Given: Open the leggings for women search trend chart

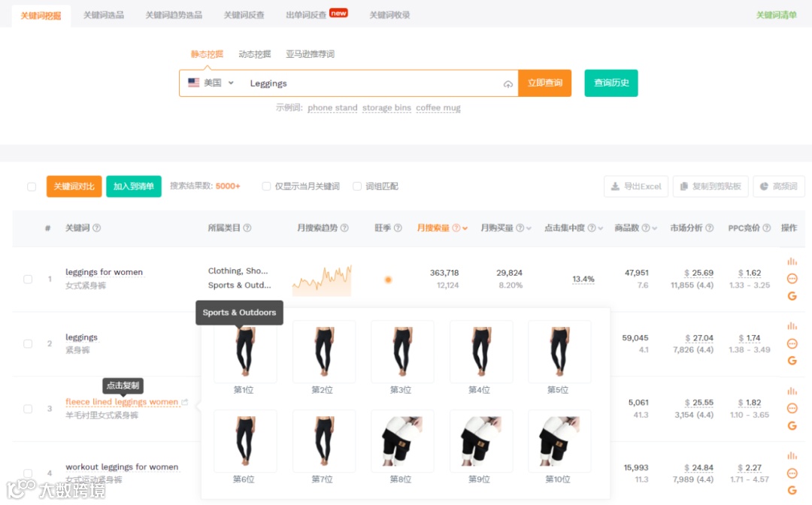Looking at the screenshot, I should pos(322,280).
